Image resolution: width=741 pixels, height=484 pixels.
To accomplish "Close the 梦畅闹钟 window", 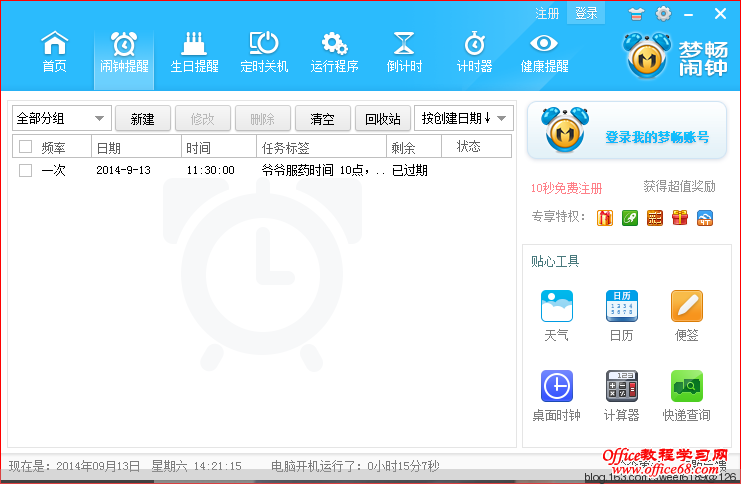I will click(x=720, y=14).
